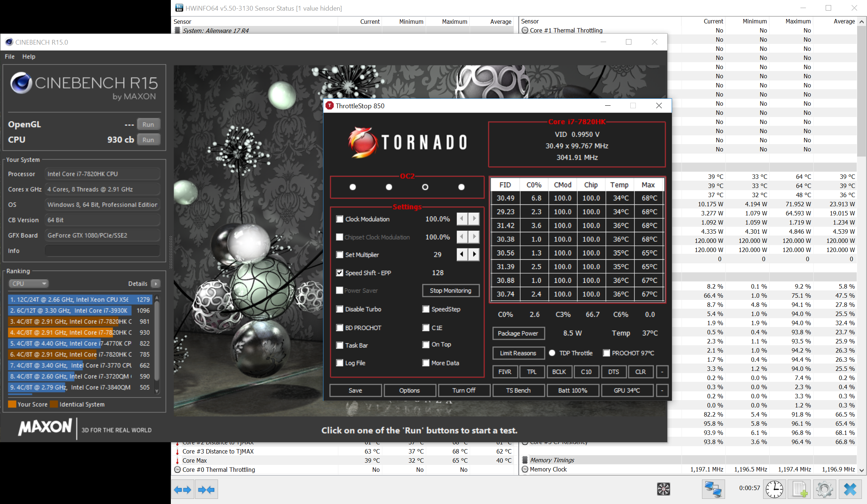Select third OC2 profile radio button
Viewport: 867px width, 504px height.
tap(425, 187)
